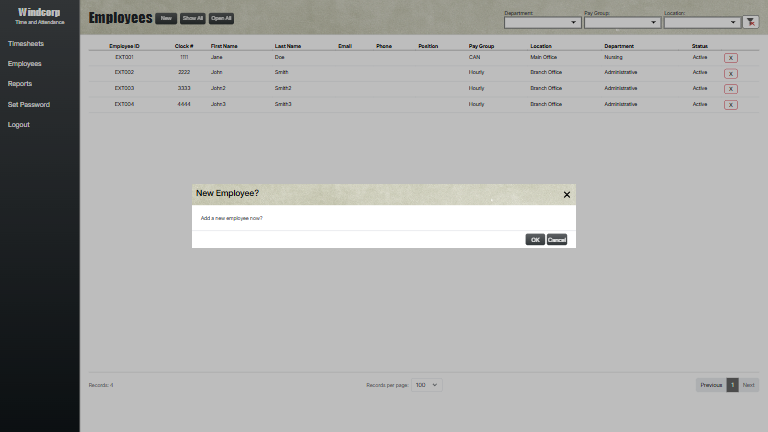Click the New employee button
This screenshot has width=768, height=432.
tap(166, 18)
